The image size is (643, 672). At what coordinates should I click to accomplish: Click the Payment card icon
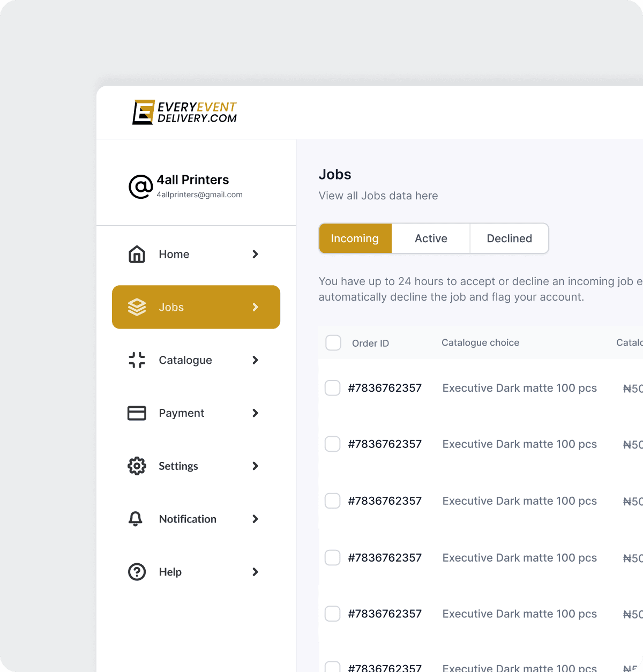coord(137,413)
